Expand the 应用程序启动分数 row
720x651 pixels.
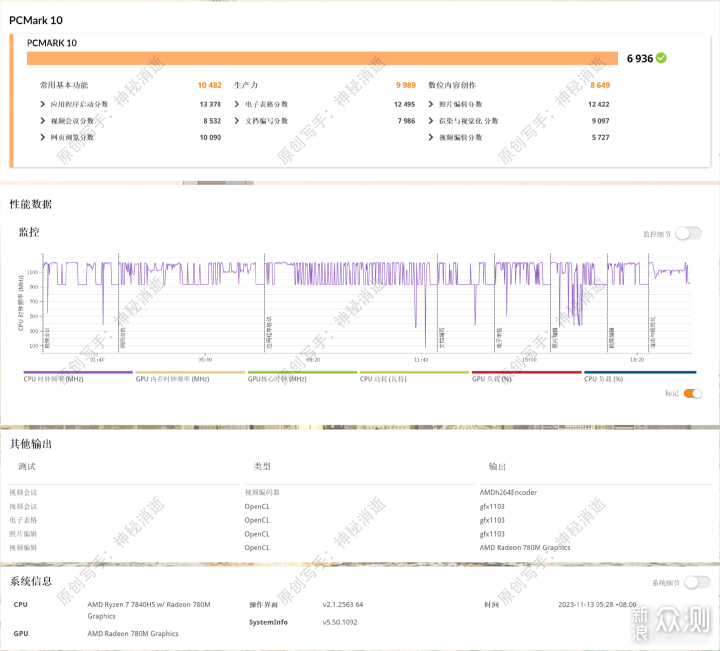click(43, 104)
